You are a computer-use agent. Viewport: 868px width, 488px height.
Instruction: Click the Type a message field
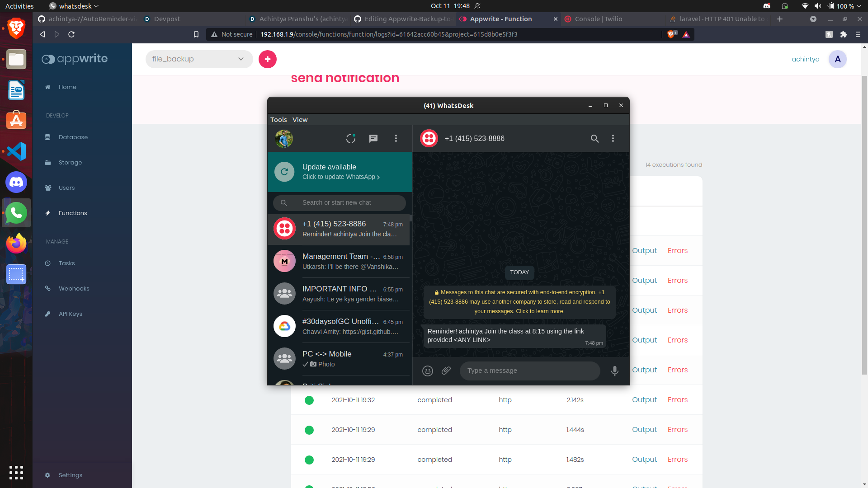pyautogui.click(x=530, y=371)
